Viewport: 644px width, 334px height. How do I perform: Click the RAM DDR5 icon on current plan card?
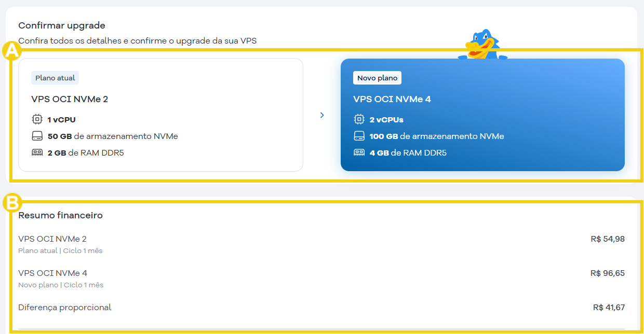coord(37,152)
